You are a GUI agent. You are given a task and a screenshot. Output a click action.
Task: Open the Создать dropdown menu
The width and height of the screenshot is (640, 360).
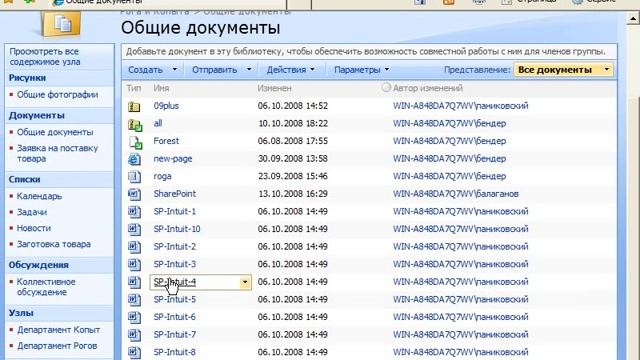[x=152, y=70]
